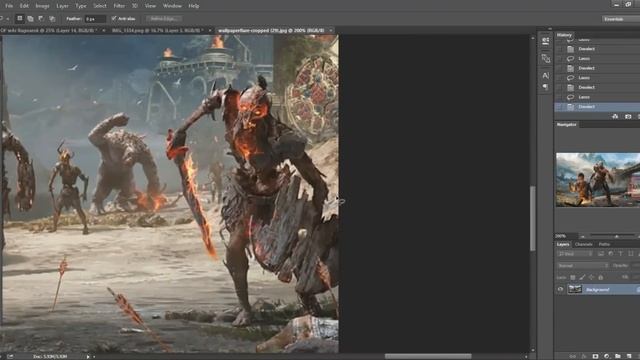Click the Refine Edge button
This screenshot has width=640, height=360.
tap(163, 18)
